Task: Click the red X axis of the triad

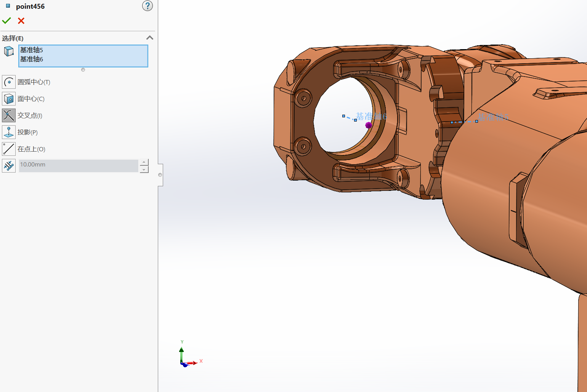Action: [x=194, y=363]
